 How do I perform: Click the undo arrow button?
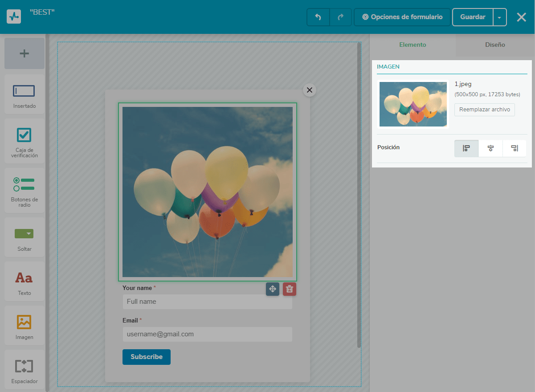click(x=318, y=17)
